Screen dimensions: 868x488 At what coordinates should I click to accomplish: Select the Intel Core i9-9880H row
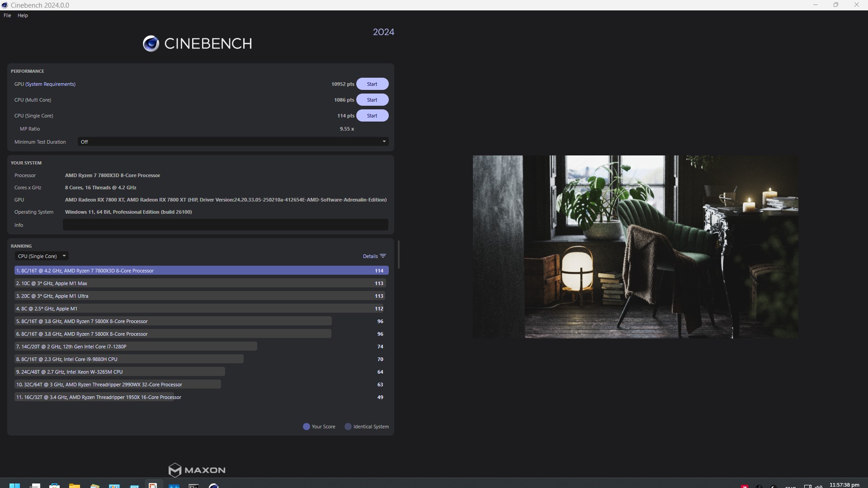pyautogui.click(x=202, y=359)
